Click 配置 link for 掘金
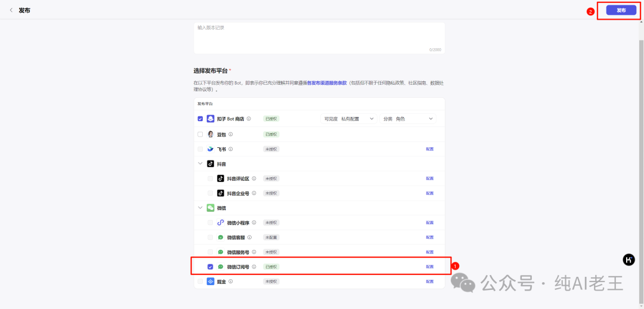Screen dimensions: 644x309 [429, 282]
